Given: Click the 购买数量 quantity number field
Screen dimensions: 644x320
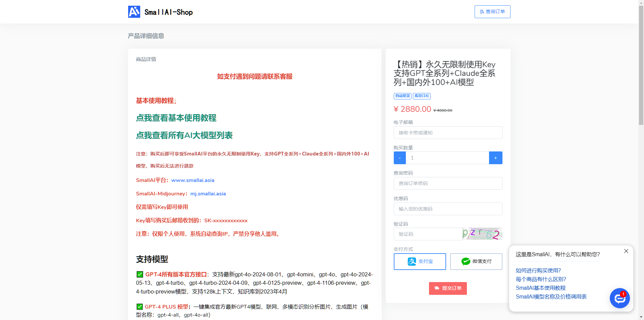Looking at the screenshot, I should click(x=447, y=158).
